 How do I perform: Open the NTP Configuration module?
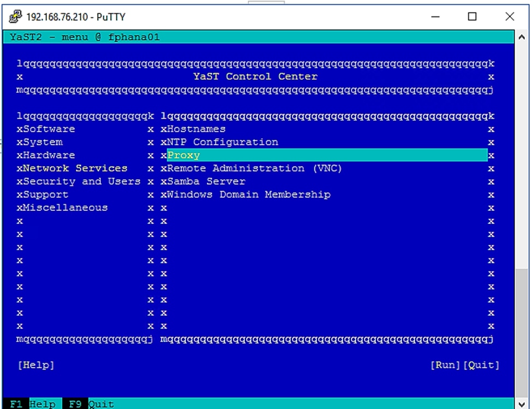223,142
